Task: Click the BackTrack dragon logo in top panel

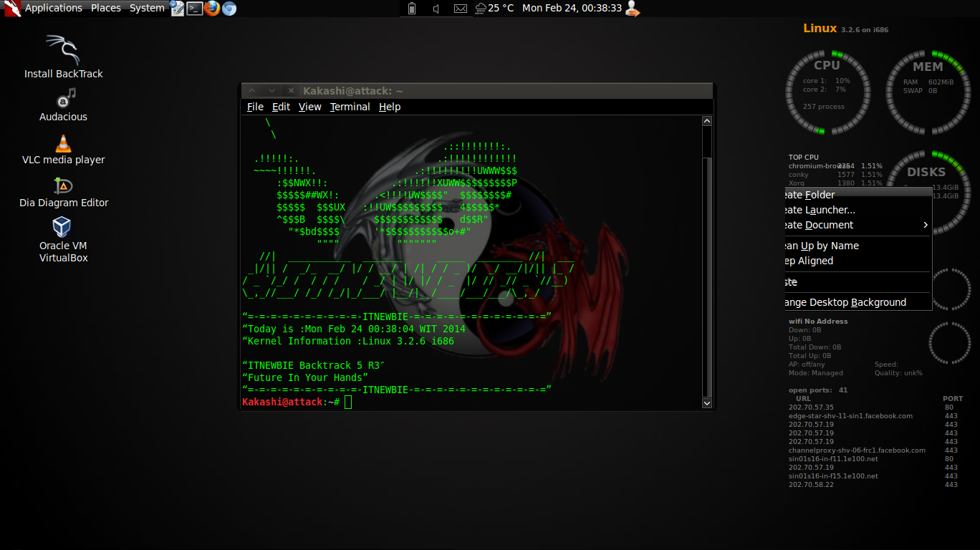Action: [12, 9]
